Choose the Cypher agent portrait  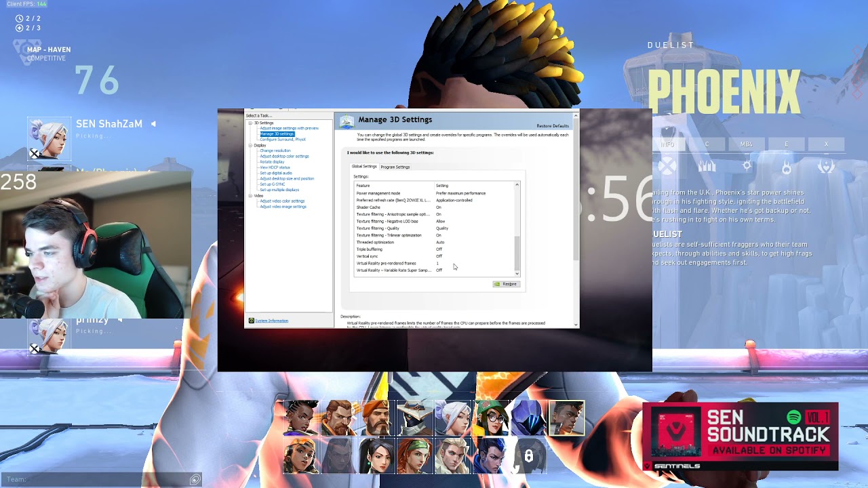click(414, 418)
